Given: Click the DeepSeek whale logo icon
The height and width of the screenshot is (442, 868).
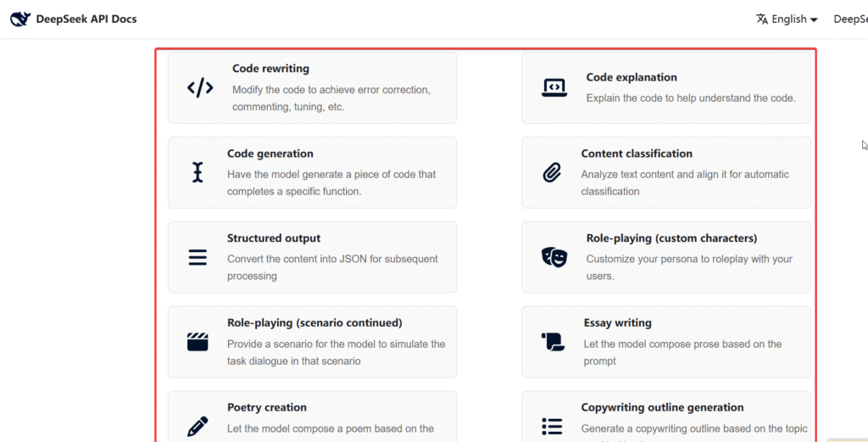Looking at the screenshot, I should (x=20, y=19).
